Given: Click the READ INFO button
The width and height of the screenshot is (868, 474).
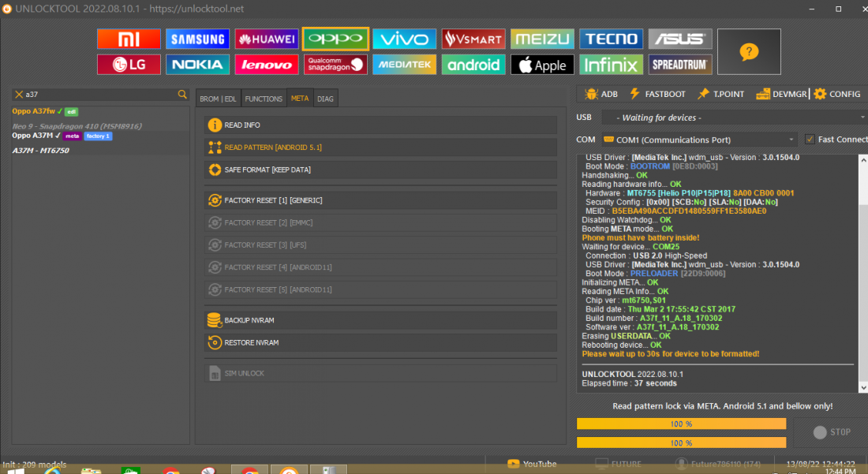Looking at the screenshot, I should click(x=381, y=125).
